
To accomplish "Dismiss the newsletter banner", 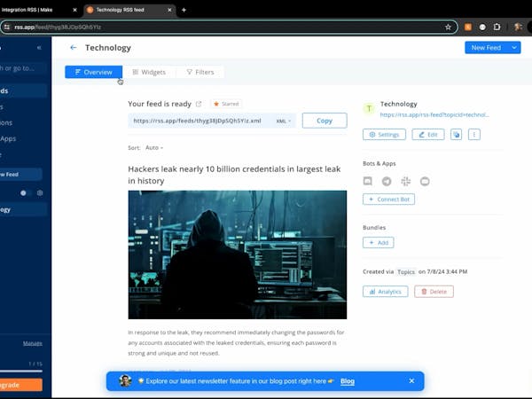I will point(411,380).
